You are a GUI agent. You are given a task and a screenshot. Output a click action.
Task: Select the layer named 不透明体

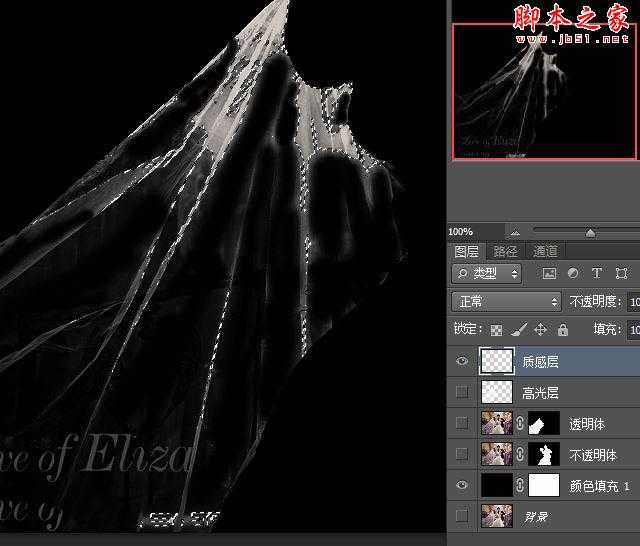click(593, 455)
